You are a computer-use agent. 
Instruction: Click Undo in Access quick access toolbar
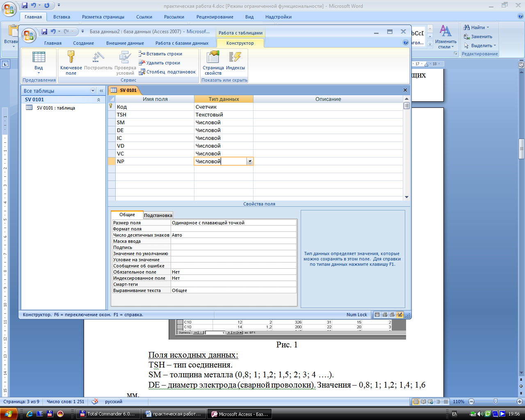point(53,32)
